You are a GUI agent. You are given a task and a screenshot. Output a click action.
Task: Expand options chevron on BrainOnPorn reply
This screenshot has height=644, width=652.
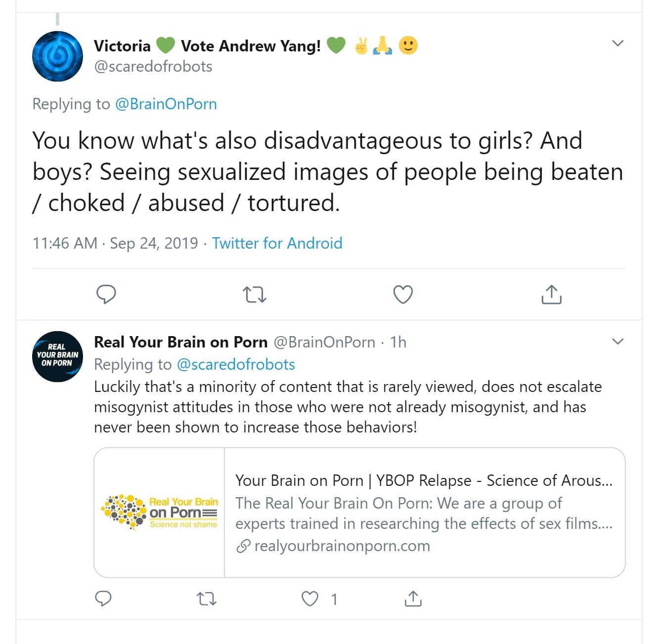point(617,342)
